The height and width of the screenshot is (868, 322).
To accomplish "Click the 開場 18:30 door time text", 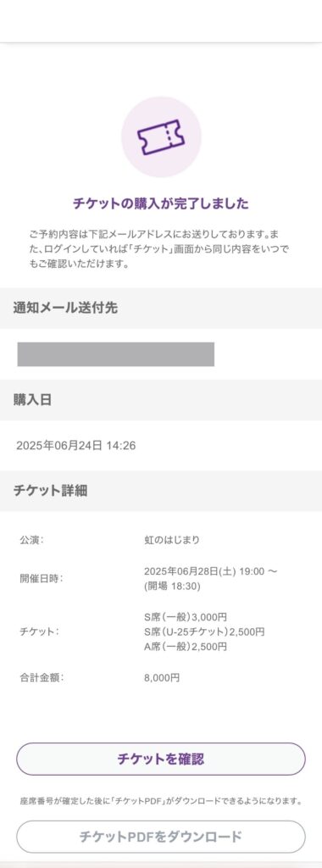I will [x=172, y=587].
